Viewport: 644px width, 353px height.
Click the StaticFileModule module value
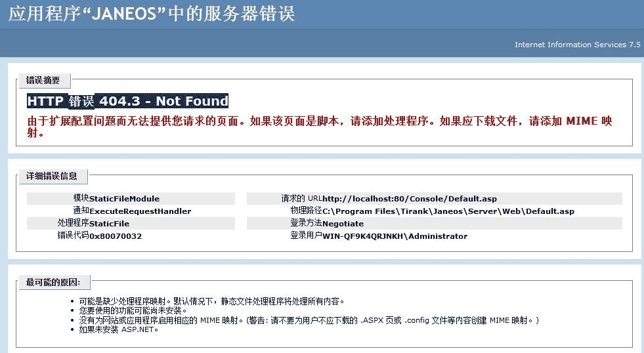125,199
